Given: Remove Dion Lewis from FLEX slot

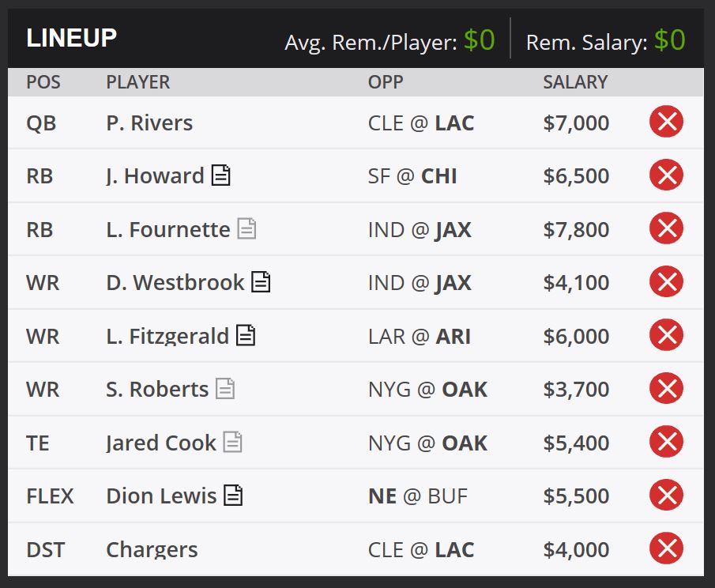Looking at the screenshot, I should (666, 496).
